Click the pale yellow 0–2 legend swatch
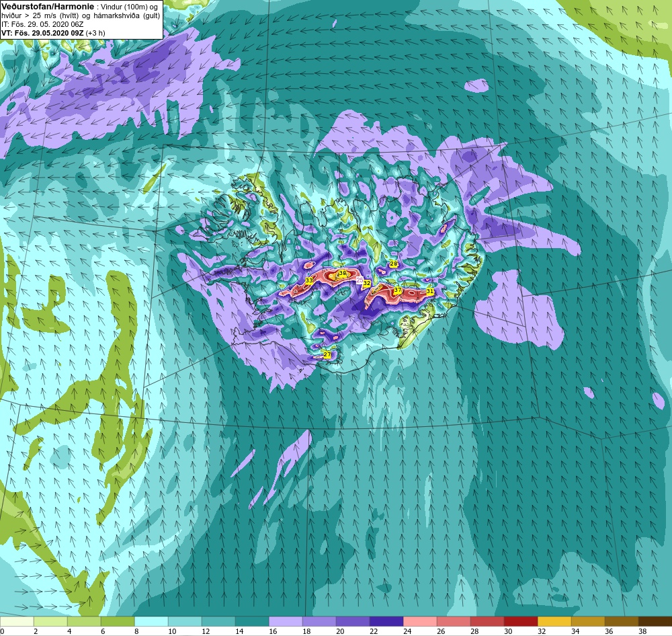Image resolution: width=672 pixels, height=636 pixels. click(17, 621)
